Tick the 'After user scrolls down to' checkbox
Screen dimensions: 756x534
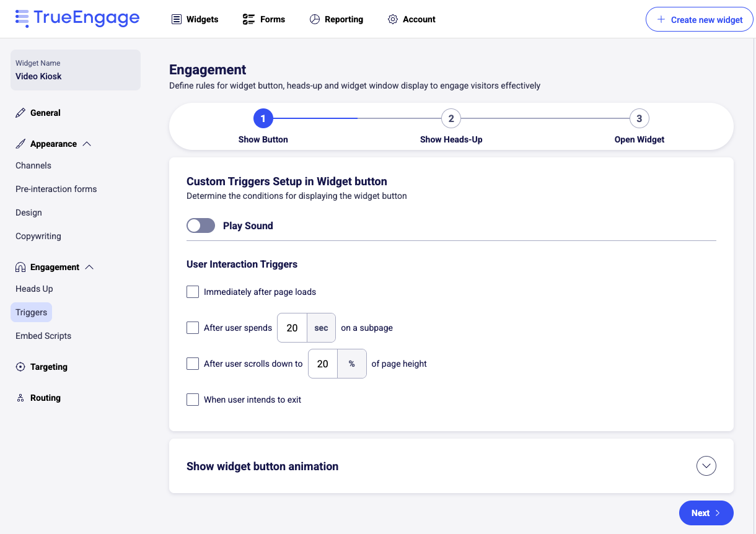pyautogui.click(x=193, y=364)
